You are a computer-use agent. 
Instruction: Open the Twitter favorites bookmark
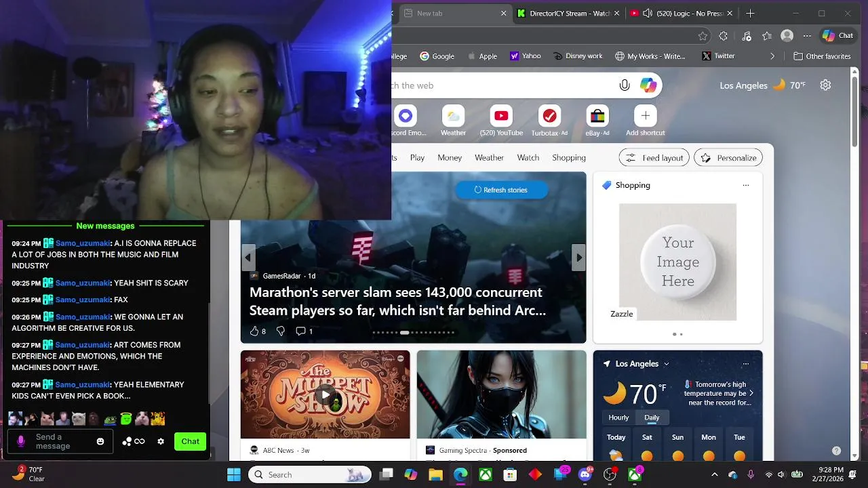coord(718,56)
